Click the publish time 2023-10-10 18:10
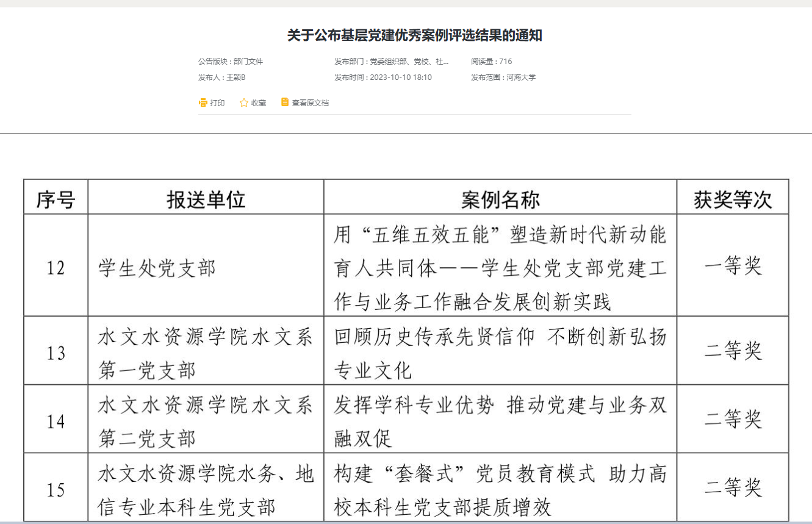812x524 pixels. point(383,77)
